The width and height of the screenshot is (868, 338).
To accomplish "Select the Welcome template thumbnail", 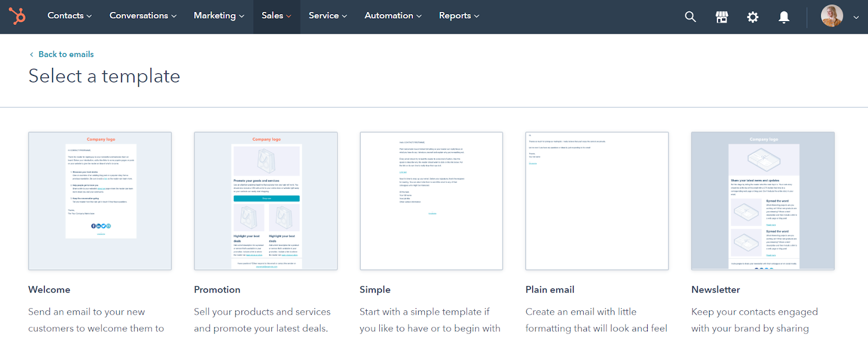I will [x=100, y=201].
